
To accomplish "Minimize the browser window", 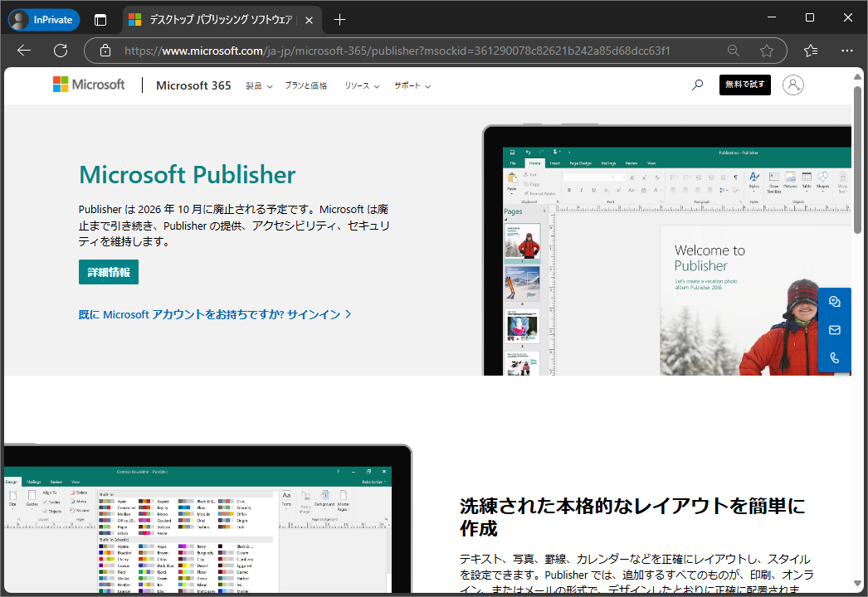I will click(x=772, y=17).
